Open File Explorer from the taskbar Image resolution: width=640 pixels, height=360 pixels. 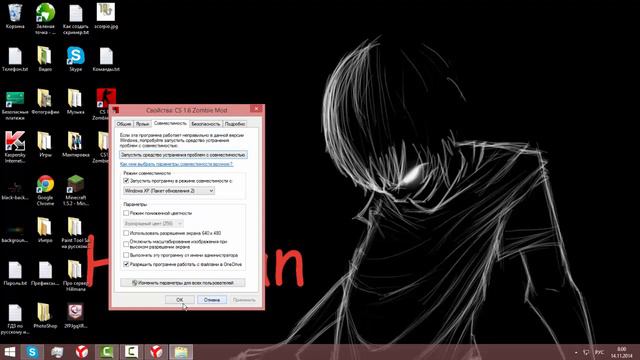click(x=181, y=352)
